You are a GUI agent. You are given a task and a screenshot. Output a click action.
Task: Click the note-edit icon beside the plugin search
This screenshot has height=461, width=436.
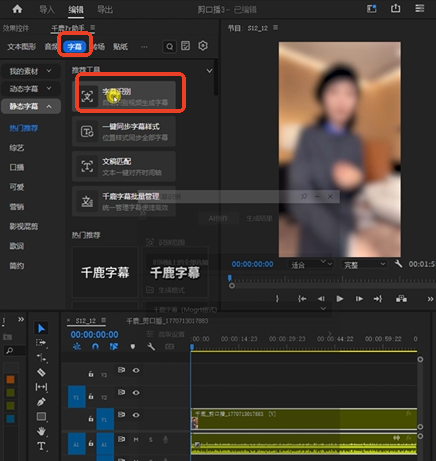(x=186, y=46)
